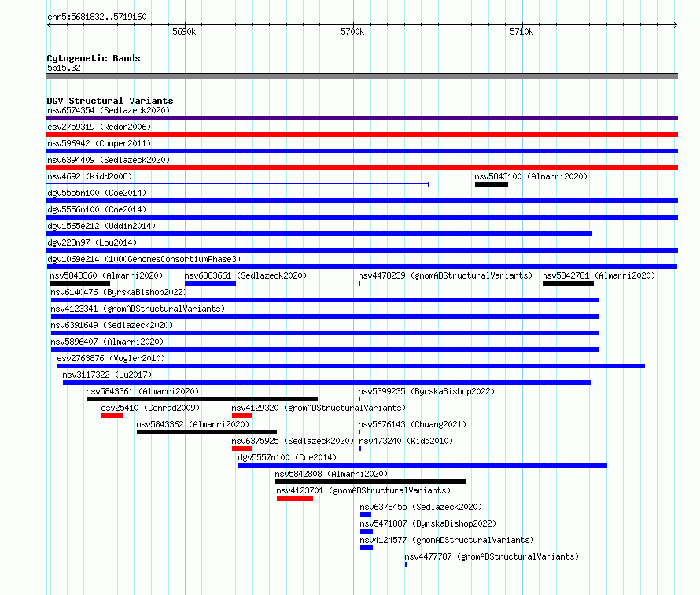Click the nsv6140476 (ByrskaBishop2022) label

[x=119, y=292]
